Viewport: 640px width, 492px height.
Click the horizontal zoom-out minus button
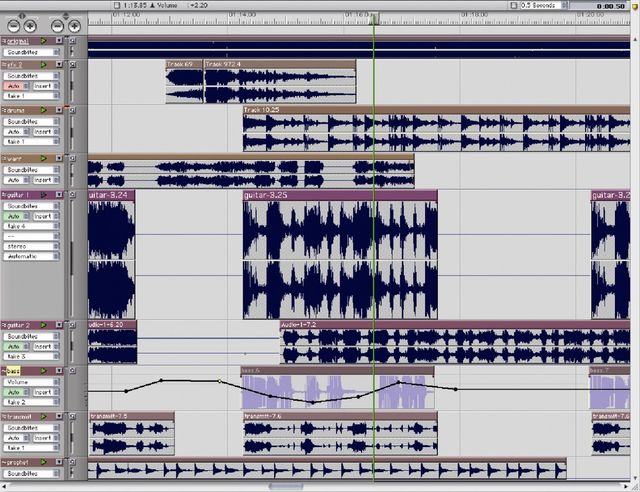(13, 26)
